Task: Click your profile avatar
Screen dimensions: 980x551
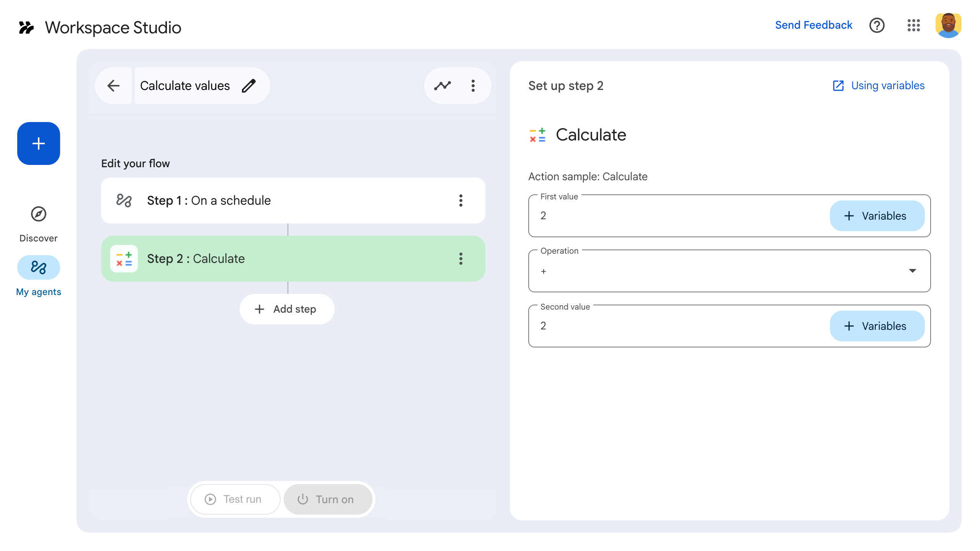Action: coord(948,25)
